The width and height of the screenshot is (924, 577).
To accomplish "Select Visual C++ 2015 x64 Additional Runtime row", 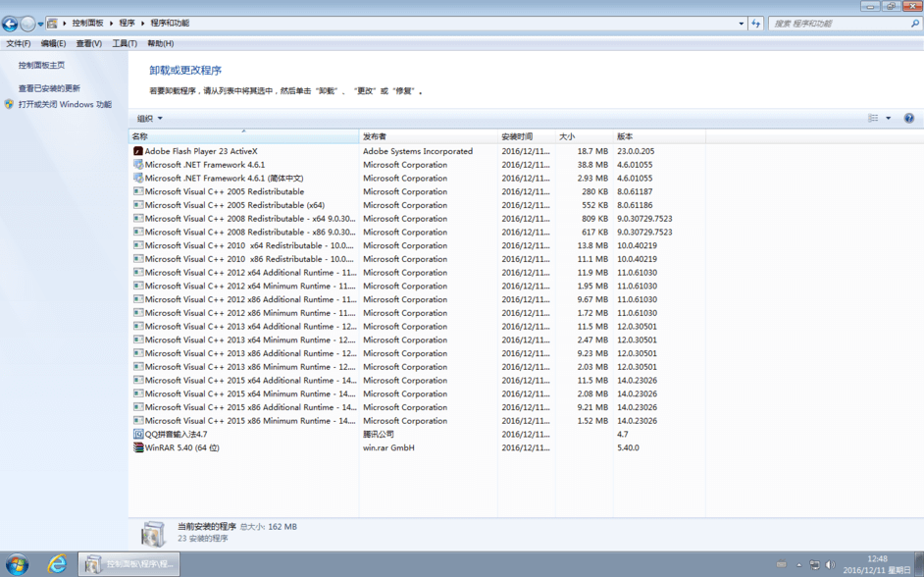I will click(x=419, y=381).
